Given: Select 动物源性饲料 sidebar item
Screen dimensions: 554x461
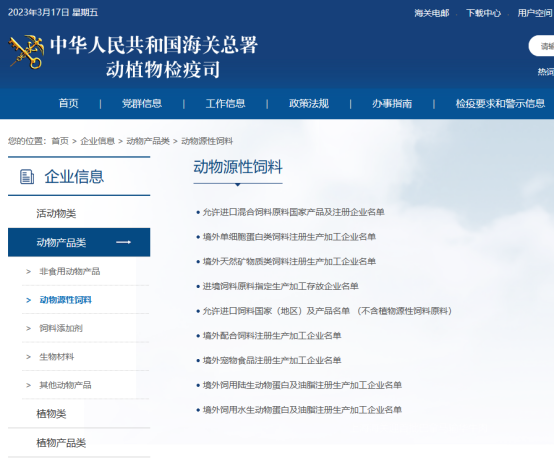Looking at the screenshot, I should pyautogui.click(x=65, y=300).
